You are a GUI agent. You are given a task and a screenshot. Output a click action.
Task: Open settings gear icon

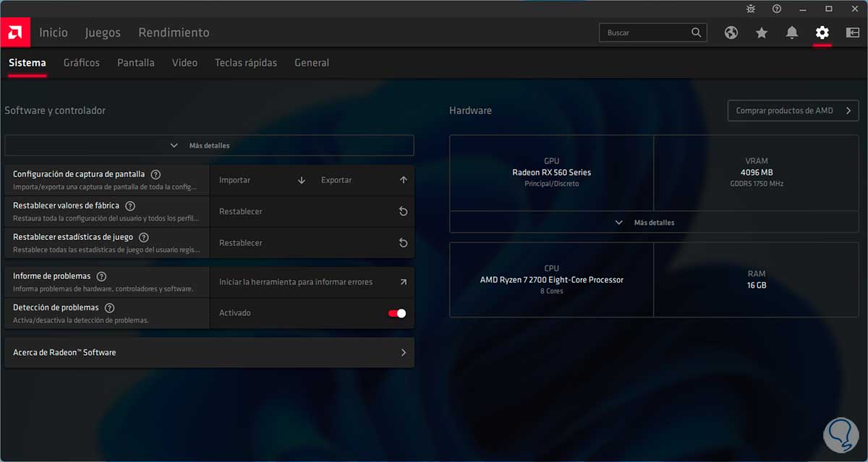pyautogui.click(x=822, y=33)
